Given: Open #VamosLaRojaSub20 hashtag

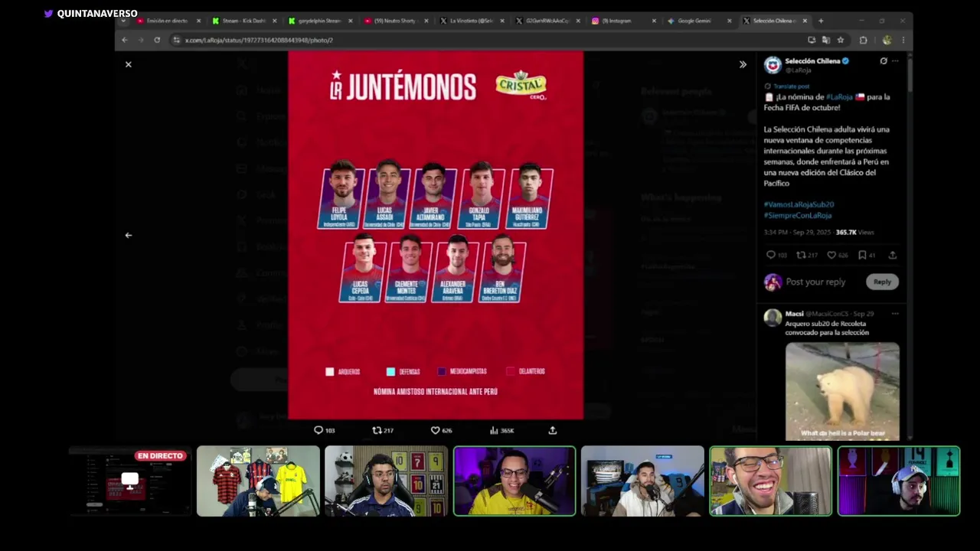Looking at the screenshot, I should pos(799,204).
